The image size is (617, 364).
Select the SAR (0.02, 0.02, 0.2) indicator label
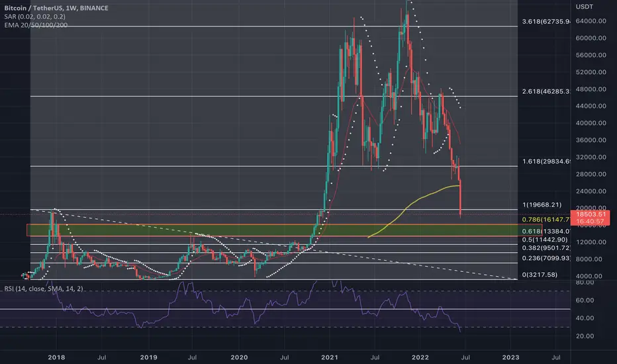click(x=34, y=17)
